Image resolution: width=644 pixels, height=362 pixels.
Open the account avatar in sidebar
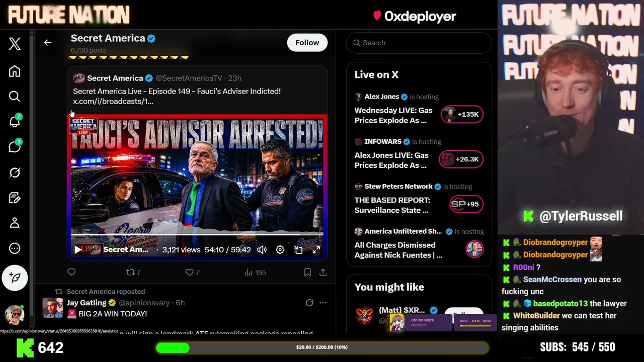tap(15, 314)
